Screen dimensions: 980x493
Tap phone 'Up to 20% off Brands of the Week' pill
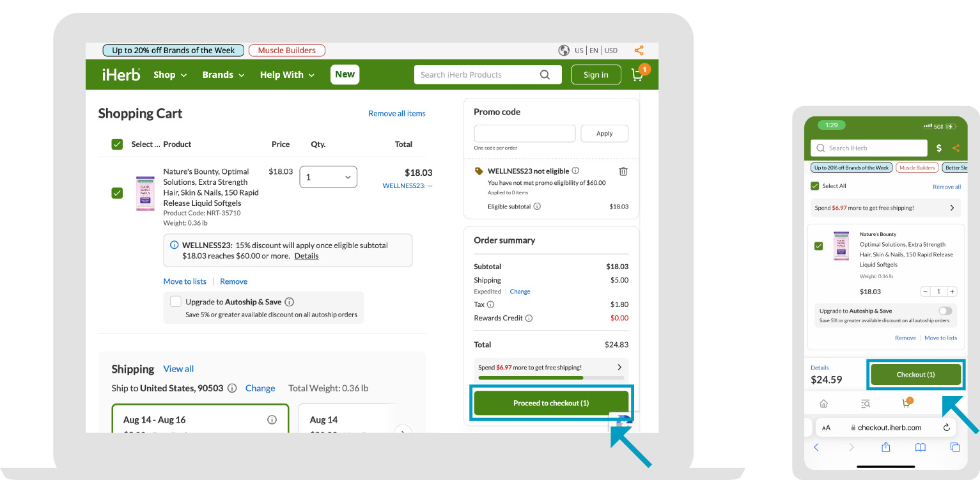pos(851,168)
